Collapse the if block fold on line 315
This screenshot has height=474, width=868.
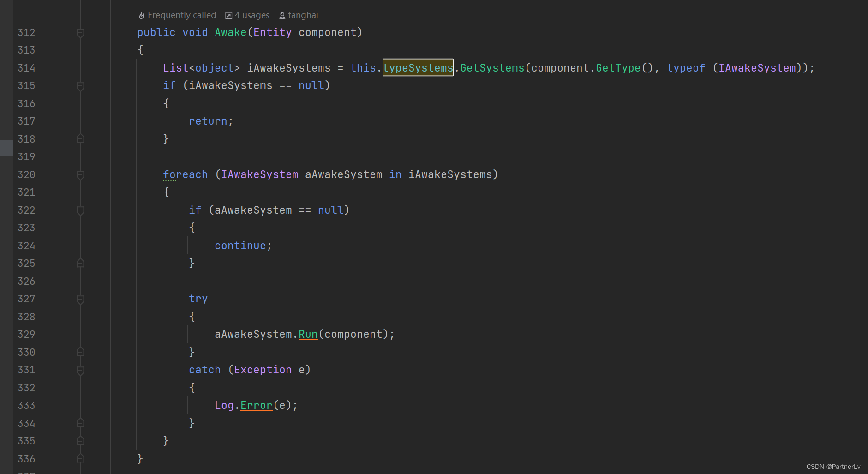80,86
